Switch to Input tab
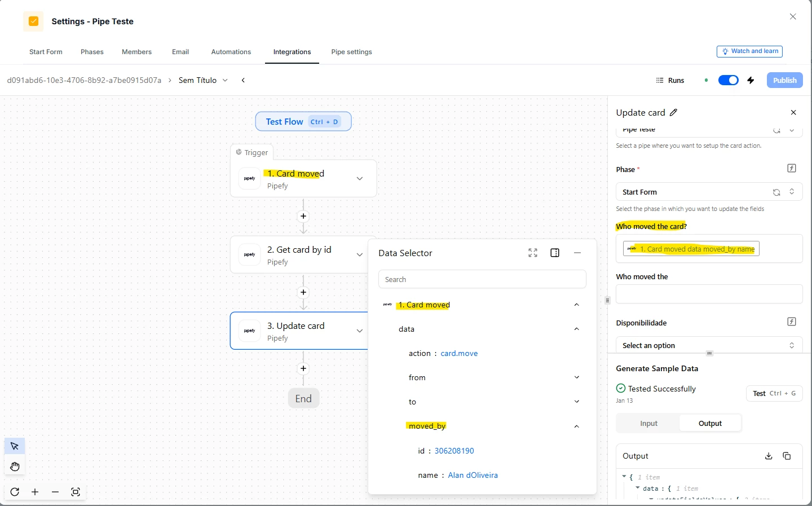Viewport: 812px width, 506px height. 648,423
